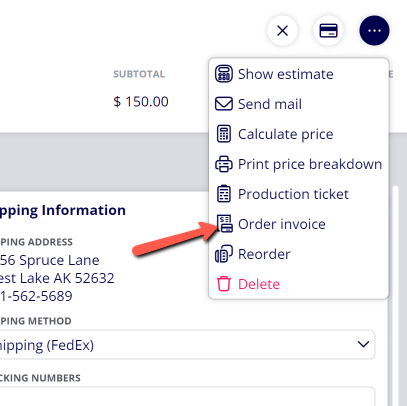
Task: Toggle the three-dots more options button
Action: coord(374,31)
